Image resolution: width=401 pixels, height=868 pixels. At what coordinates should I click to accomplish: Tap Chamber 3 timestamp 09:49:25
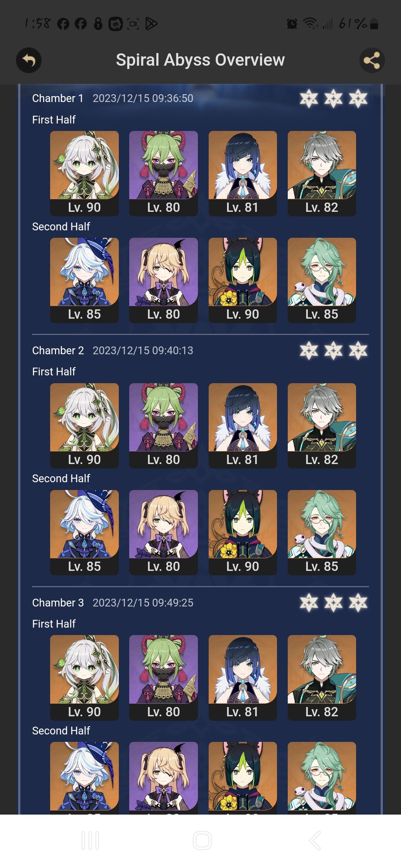point(143,603)
